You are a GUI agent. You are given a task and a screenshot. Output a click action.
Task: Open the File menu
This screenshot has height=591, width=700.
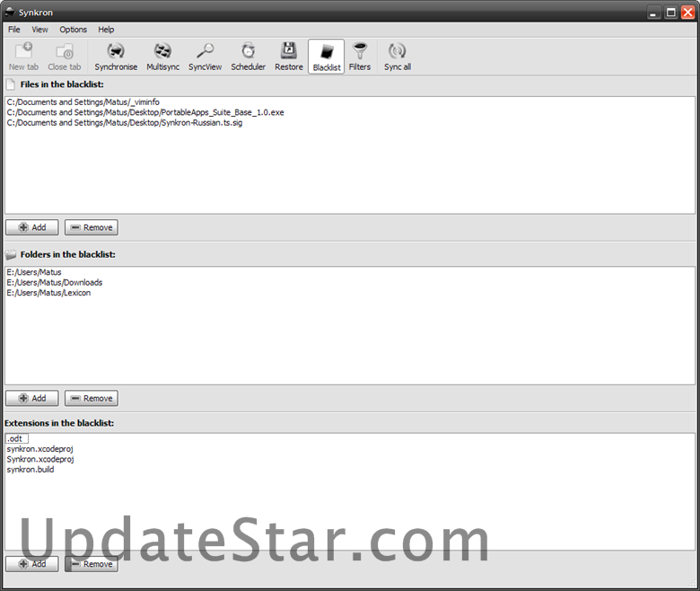[x=14, y=30]
